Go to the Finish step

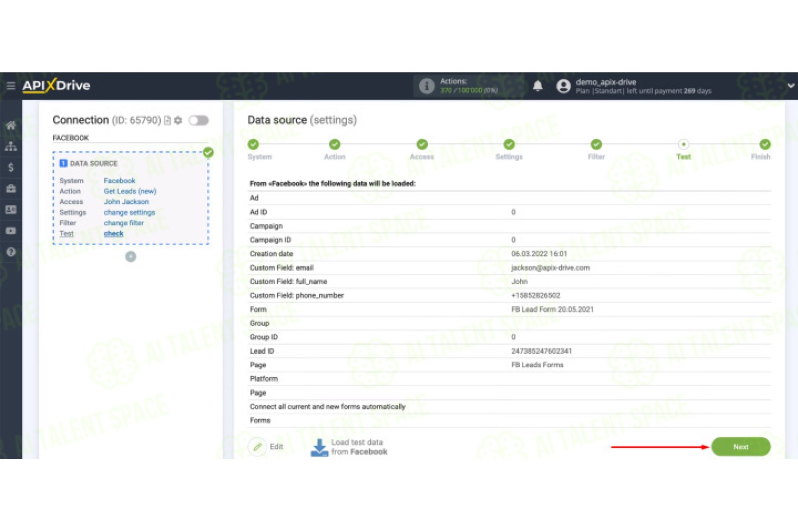(x=765, y=144)
